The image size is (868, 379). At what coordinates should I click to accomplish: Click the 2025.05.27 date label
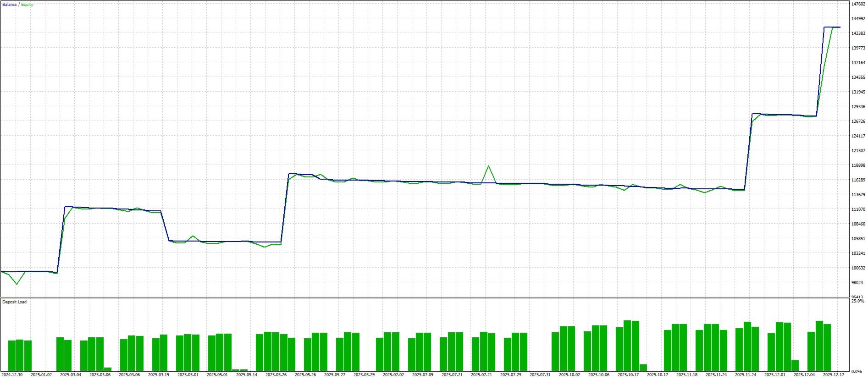click(335, 375)
